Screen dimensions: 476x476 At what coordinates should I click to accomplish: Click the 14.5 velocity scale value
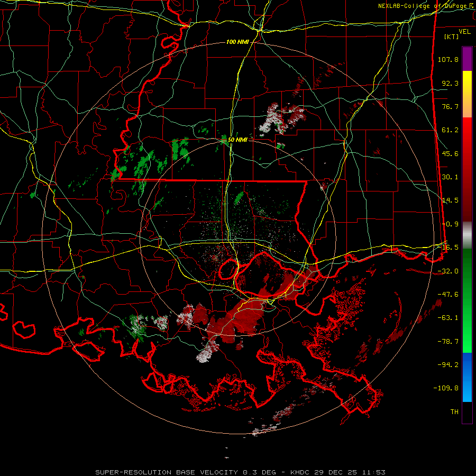[450, 200]
